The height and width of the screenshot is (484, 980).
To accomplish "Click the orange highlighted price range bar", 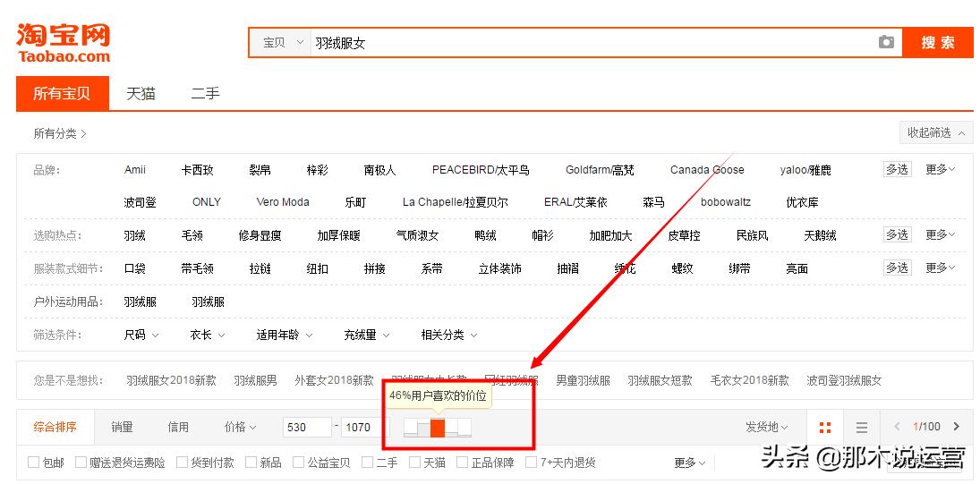I will (438, 428).
